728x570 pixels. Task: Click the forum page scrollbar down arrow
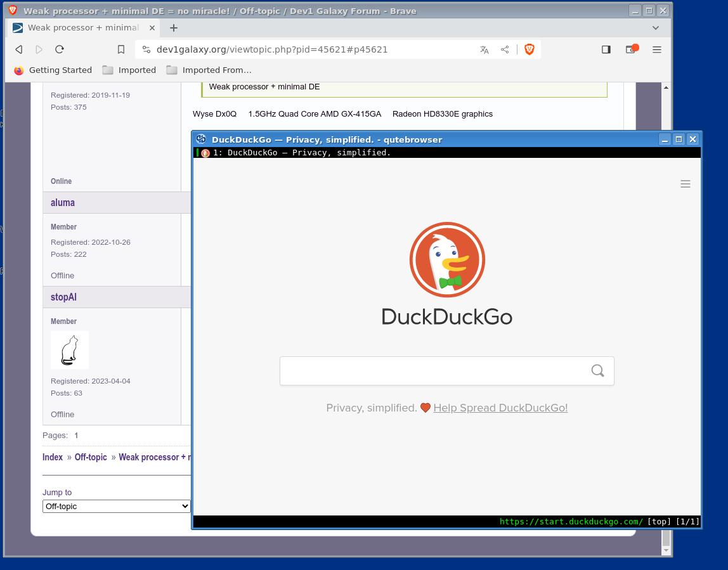(666, 550)
